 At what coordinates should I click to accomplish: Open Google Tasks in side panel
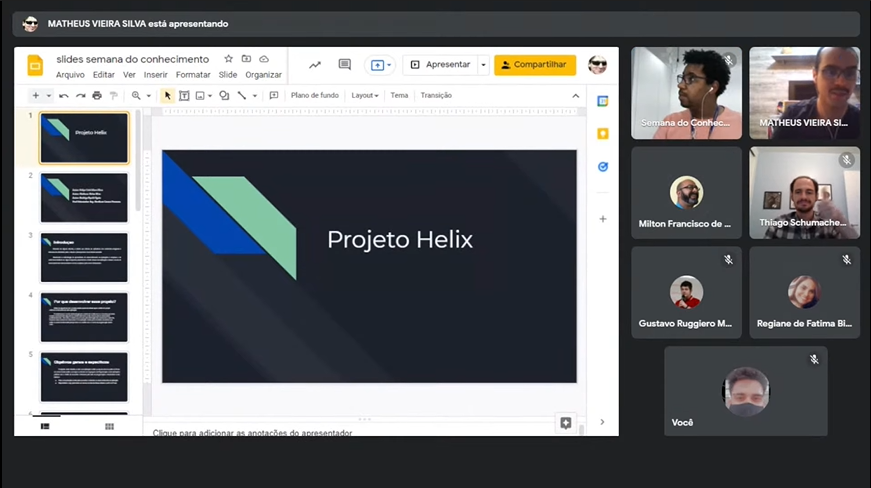click(603, 167)
